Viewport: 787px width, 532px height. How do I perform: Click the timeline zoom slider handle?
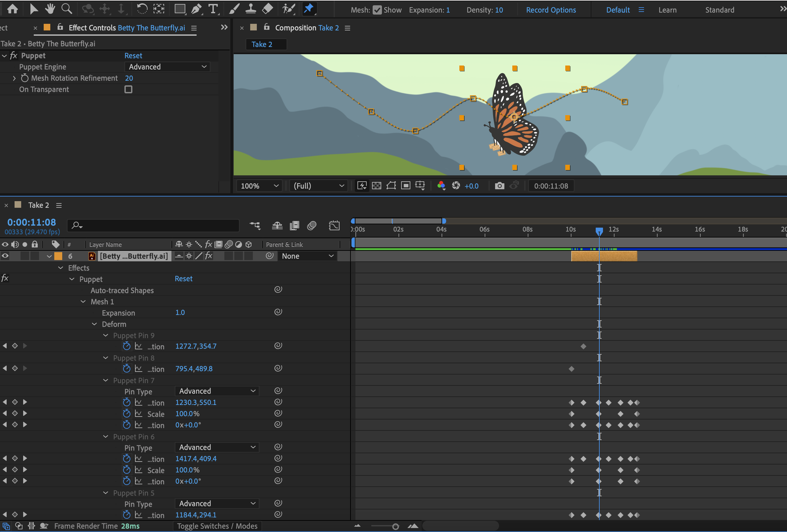(x=395, y=526)
